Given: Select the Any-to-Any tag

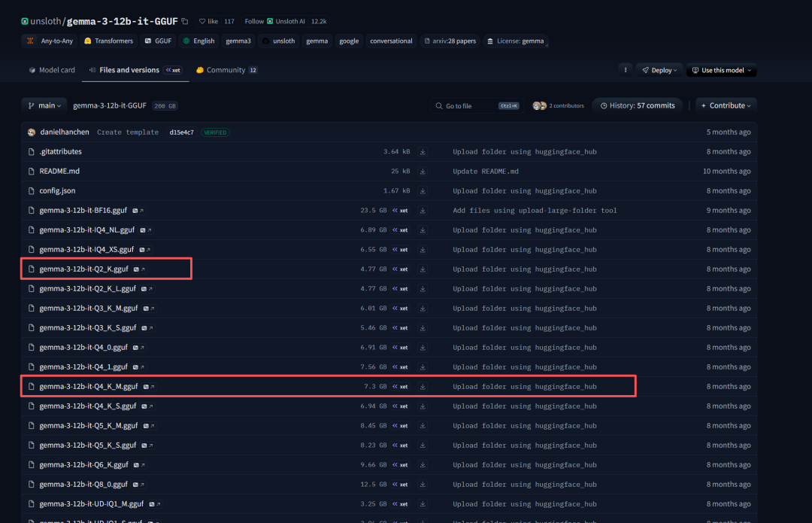Looking at the screenshot, I should click(50, 41).
